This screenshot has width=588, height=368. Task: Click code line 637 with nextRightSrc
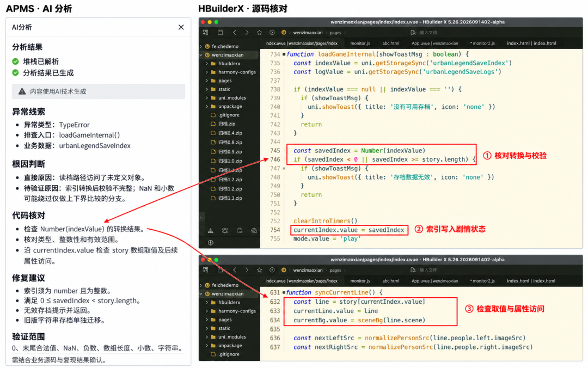click(413, 347)
